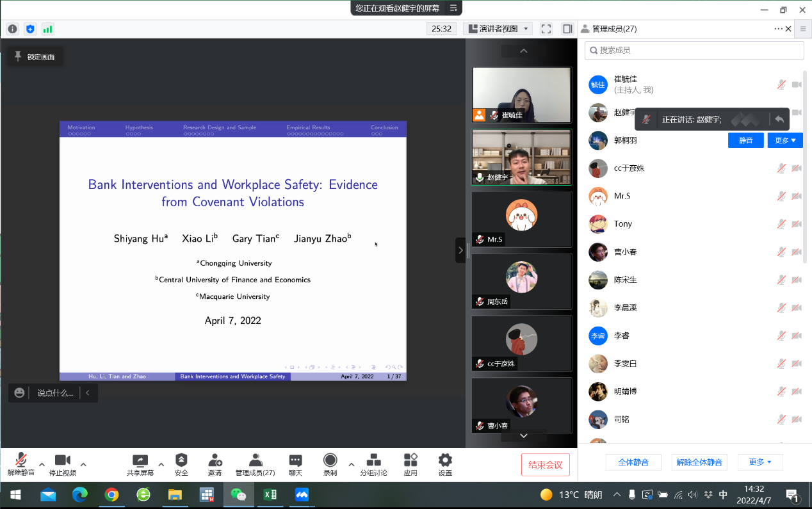Click the Security shield icon in toolbar
Image resolution: width=812 pixels, height=509 pixels.
(x=181, y=460)
